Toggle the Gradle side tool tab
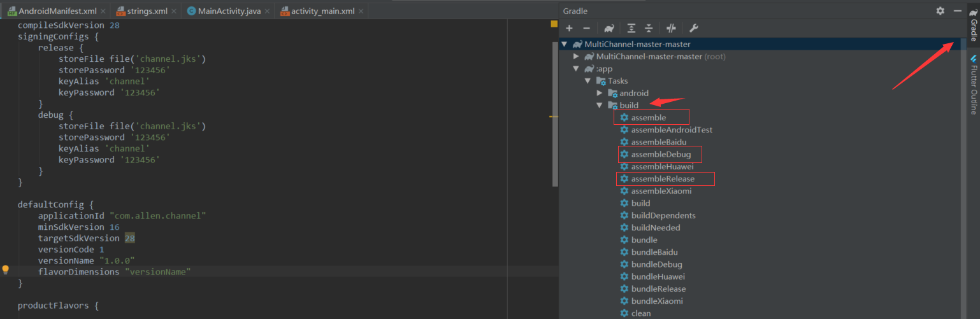Screen dimensions: 980x319 [x=974, y=25]
